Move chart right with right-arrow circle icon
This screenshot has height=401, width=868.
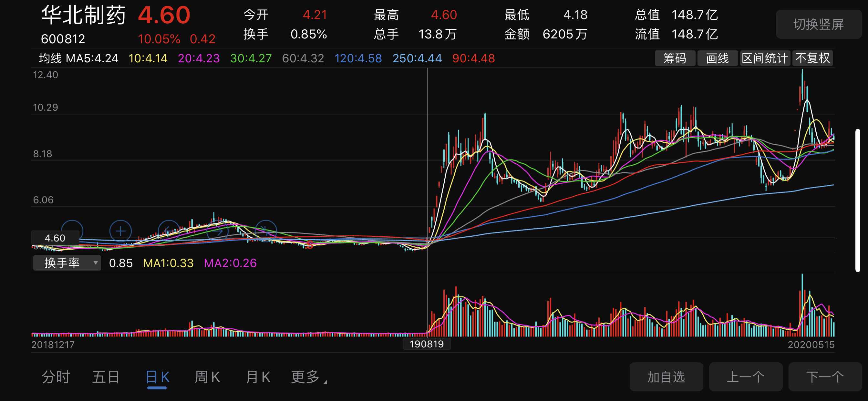tap(217, 231)
